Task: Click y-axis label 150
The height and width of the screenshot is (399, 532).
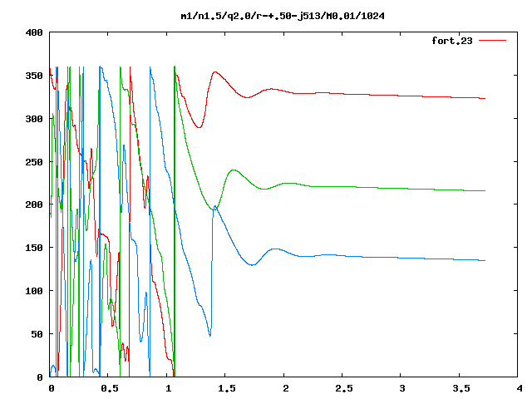Action: pos(34,248)
